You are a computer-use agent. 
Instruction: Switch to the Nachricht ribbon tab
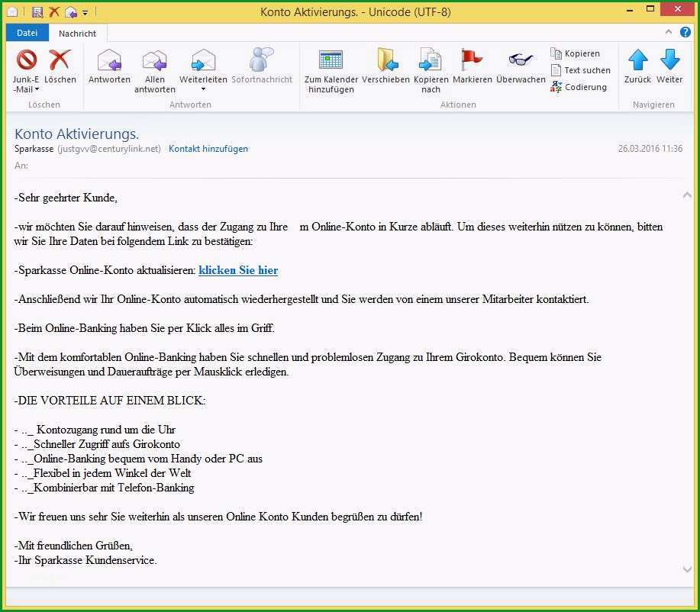(x=77, y=34)
